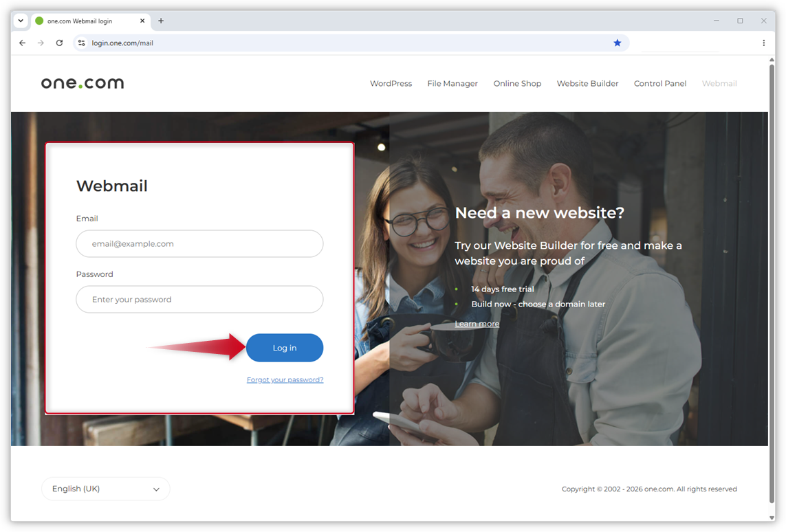Viewport: 786px width, 532px height.
Task: Click 'Need a new website?' heading
Action: click(x=539, y=213)
